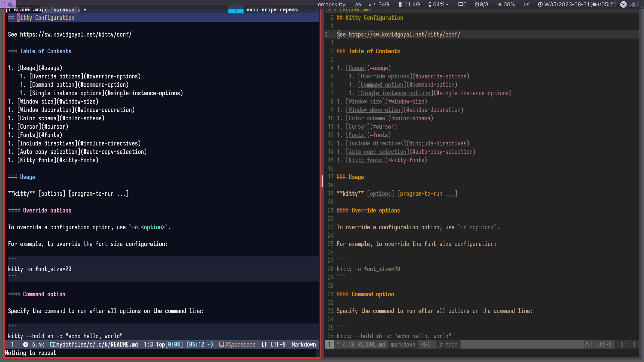Viewport: 644px width, 362px height.
Task: Click the markdown mode label in right modeline
Action: [403, 345]
